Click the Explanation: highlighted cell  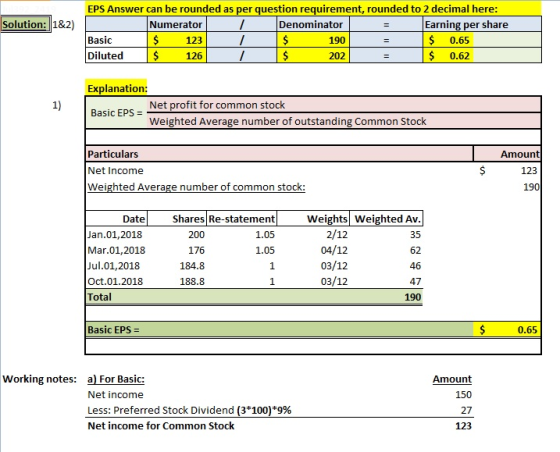[x=116, y=88]
